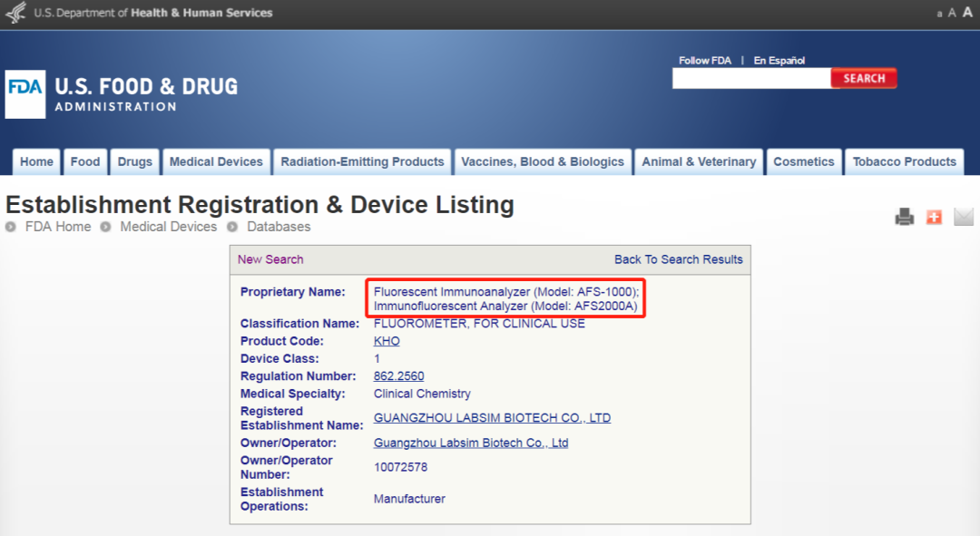980x536 pixels.
Task: Click the email envelope icon
Action: pyautogui.click(x=963, y=217)
